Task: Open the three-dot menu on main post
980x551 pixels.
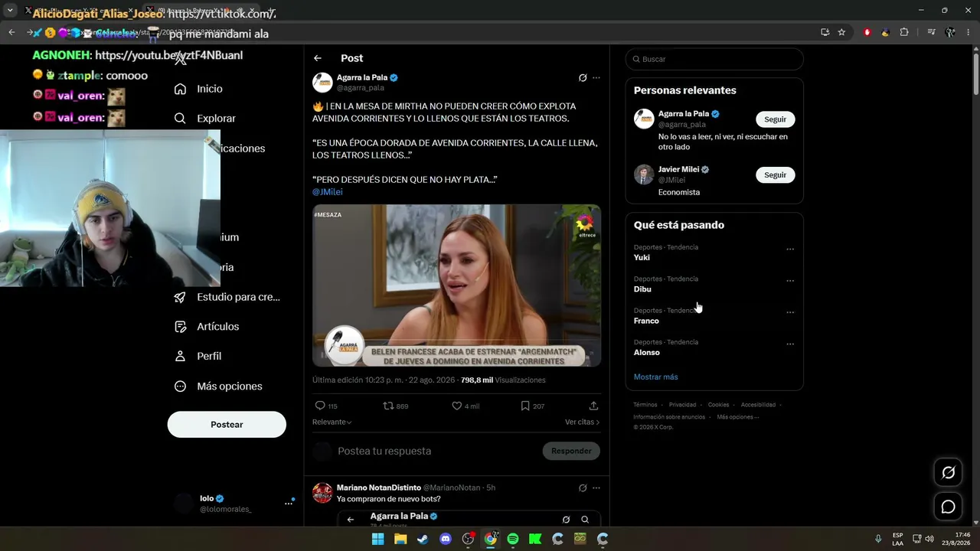Action: pos(596,77)
